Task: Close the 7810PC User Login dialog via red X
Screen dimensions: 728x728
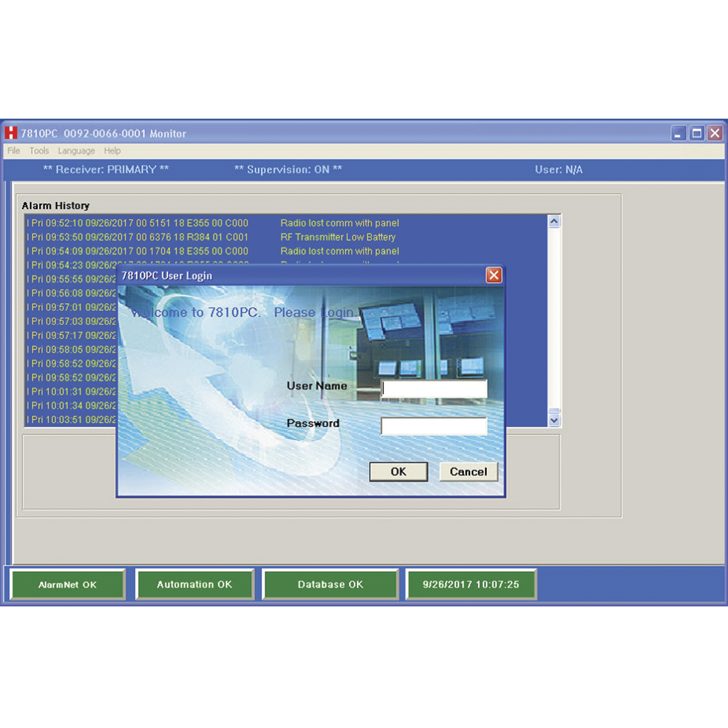Action: click(x=494, y=276)
